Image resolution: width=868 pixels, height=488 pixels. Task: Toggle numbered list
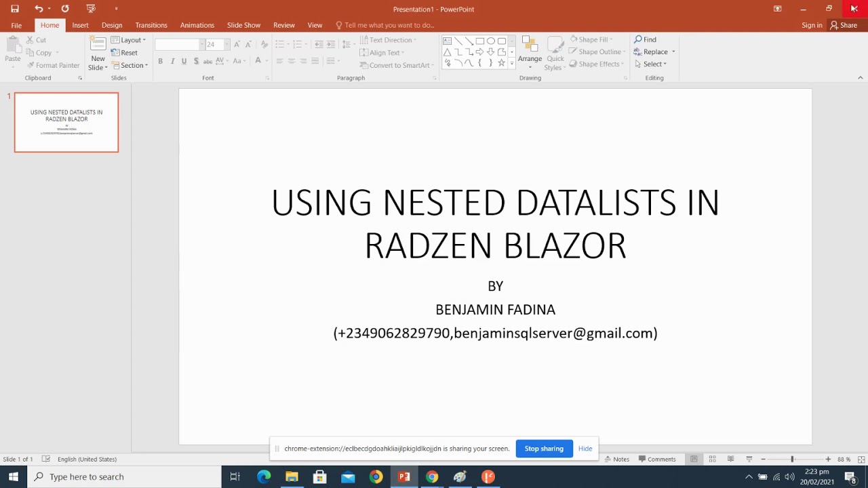point(298,44)
